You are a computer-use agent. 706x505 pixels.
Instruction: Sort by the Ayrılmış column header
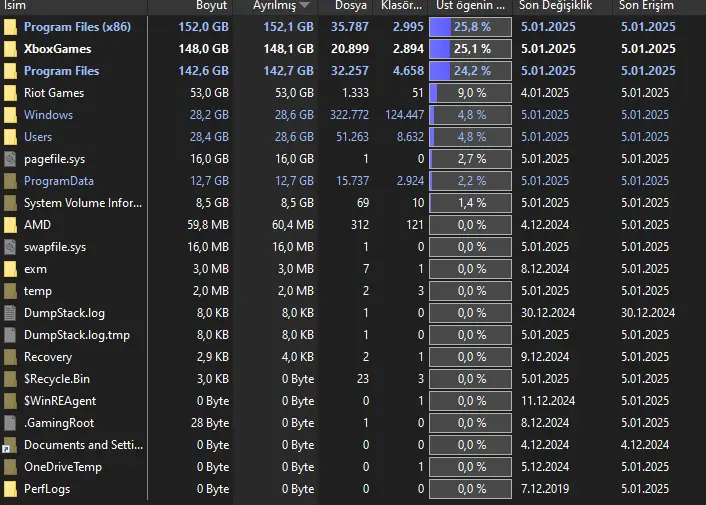276,6
